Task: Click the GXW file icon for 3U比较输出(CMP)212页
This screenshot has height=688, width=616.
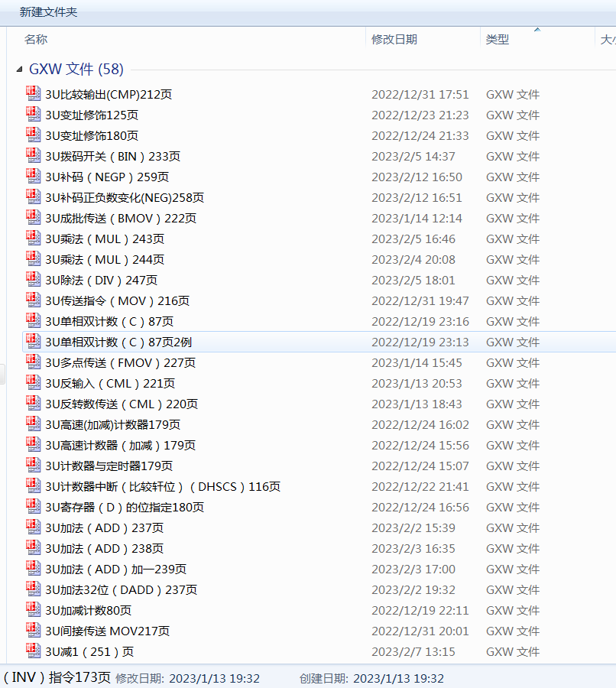Action: coord(33,94)
